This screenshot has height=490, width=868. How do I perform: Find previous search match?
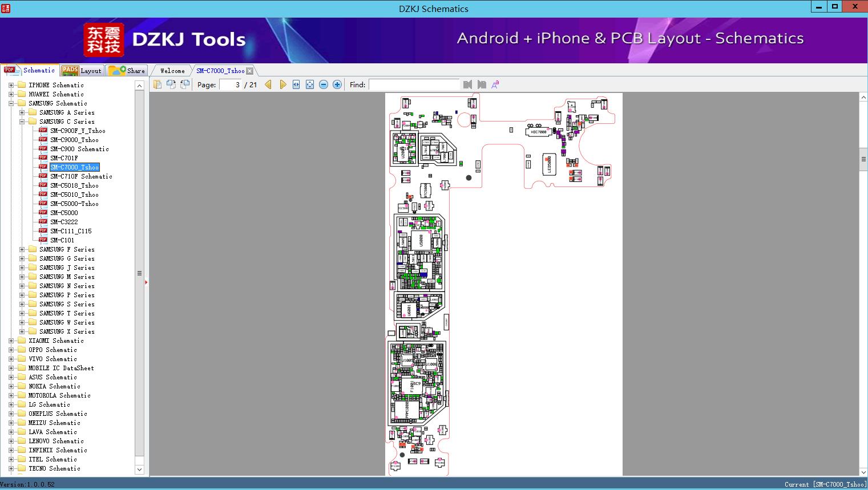(468, 84)
